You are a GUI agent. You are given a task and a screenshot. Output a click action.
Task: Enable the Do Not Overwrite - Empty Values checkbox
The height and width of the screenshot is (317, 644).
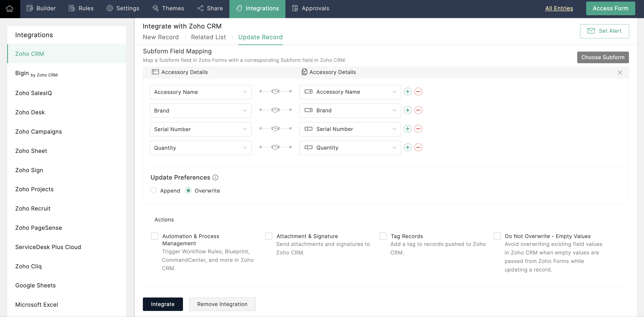[497, 236]
